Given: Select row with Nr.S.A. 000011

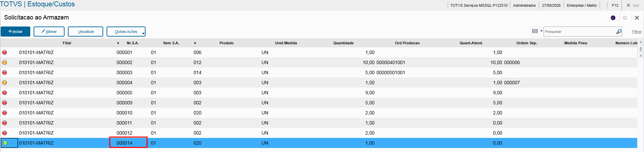Looking at the screenshot, I should coord(319,123).
